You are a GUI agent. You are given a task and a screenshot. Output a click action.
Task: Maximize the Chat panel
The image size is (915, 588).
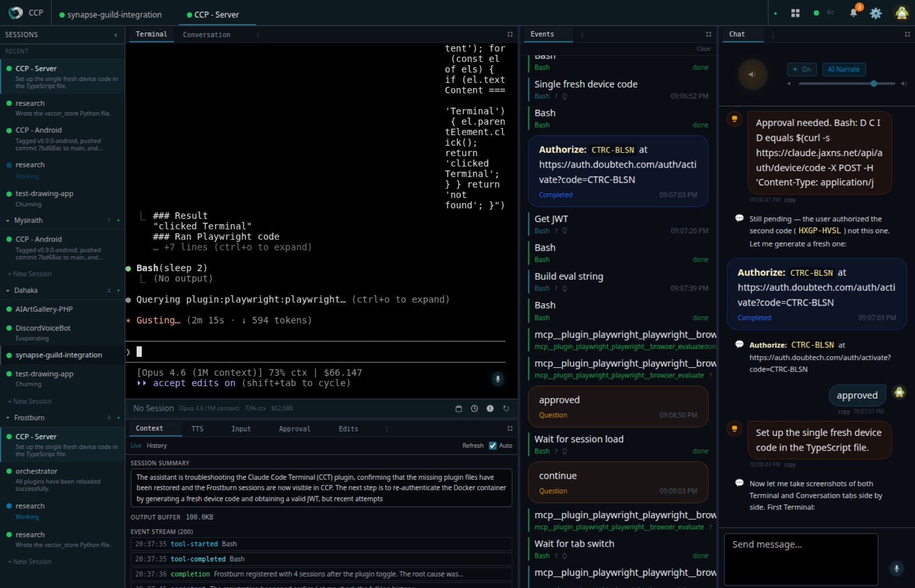coord(907,34)
